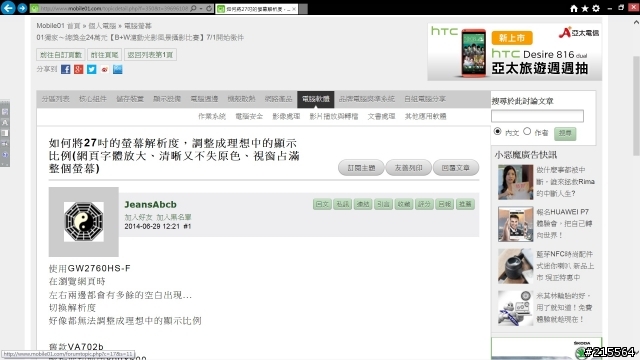
Task: Open the Favorites star icon
Action: coord(585,8)
